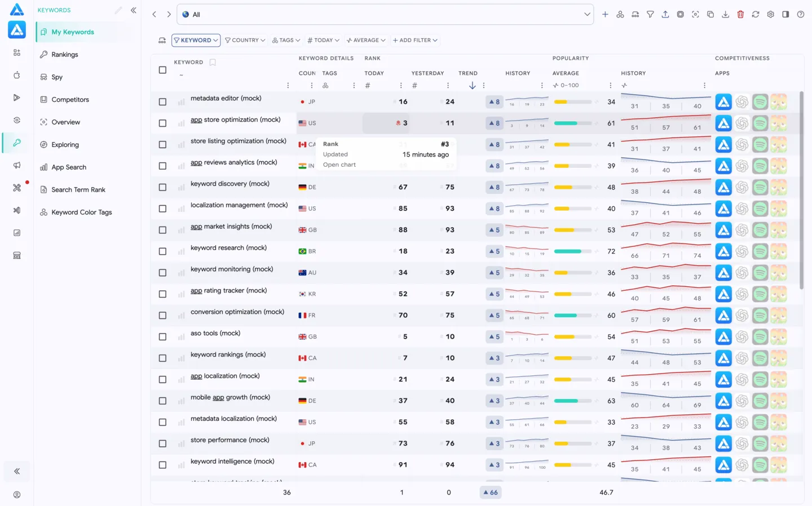The width and height of the screenshot is (812, 506).
Task: Go back with the left chevron arrow
Action: [x=154, y=15]
